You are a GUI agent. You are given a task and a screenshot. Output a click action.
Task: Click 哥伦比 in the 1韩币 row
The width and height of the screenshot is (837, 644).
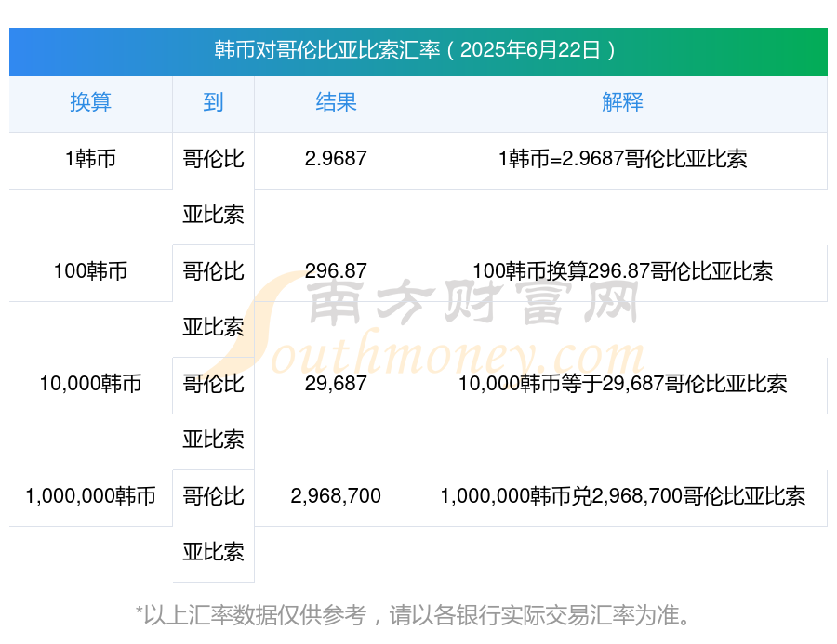coord(214,159)
